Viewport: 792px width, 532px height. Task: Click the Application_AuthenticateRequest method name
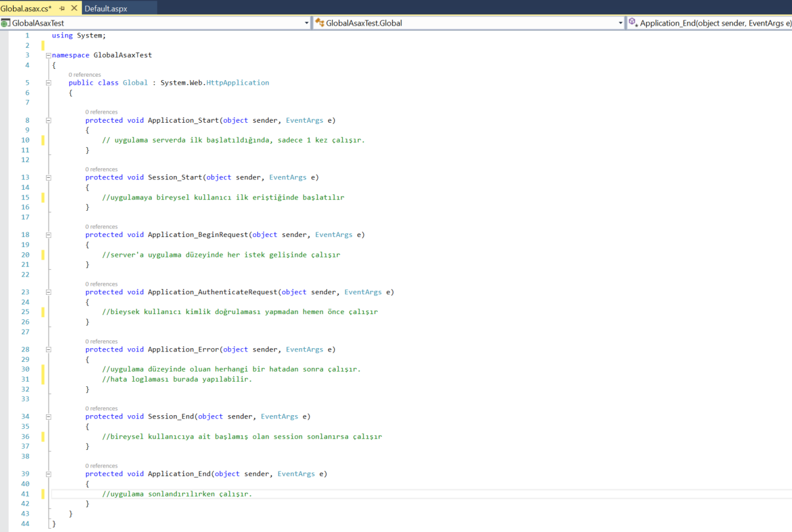212,292
